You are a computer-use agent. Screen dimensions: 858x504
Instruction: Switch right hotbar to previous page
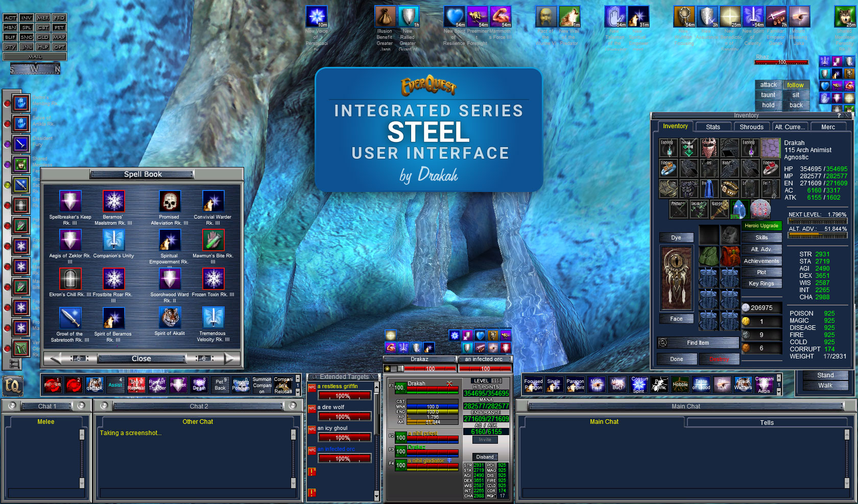tap(779, 378)
